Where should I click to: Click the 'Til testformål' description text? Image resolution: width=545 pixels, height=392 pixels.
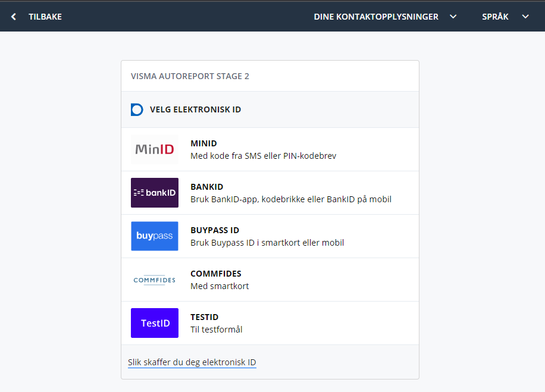[x=216, y=330]
